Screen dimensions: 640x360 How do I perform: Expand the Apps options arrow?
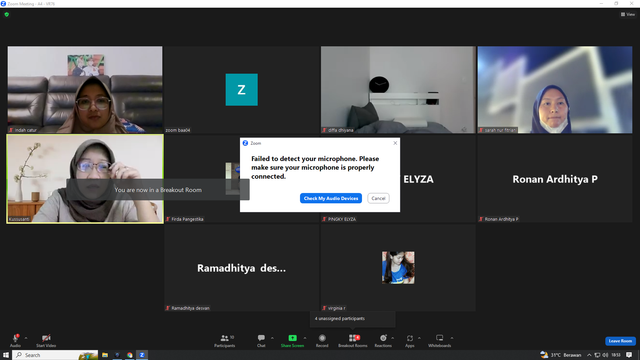[419, 338]
